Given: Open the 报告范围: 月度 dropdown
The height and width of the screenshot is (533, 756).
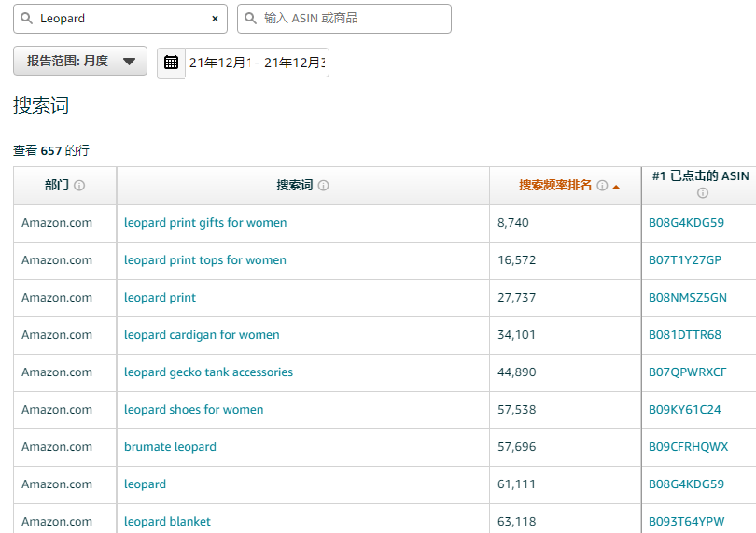Looking at the screenshot, I should (x=80, y=62).
